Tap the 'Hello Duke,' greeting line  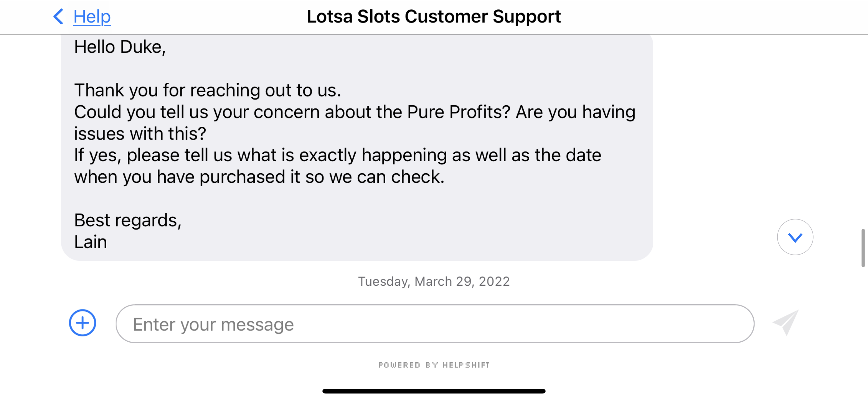point(120,47)
